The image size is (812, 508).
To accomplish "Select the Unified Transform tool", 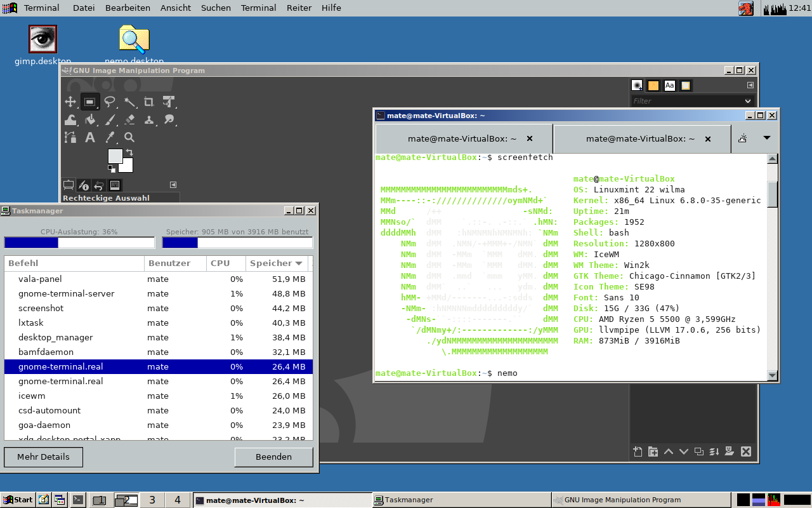I will pyautogui.click(x=169, y=102).
